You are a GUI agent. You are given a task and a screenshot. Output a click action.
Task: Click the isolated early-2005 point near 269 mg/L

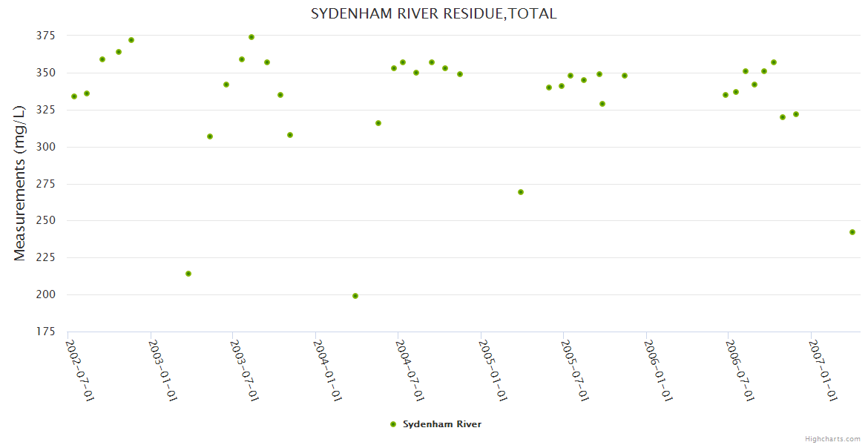[x=521, y=192]
